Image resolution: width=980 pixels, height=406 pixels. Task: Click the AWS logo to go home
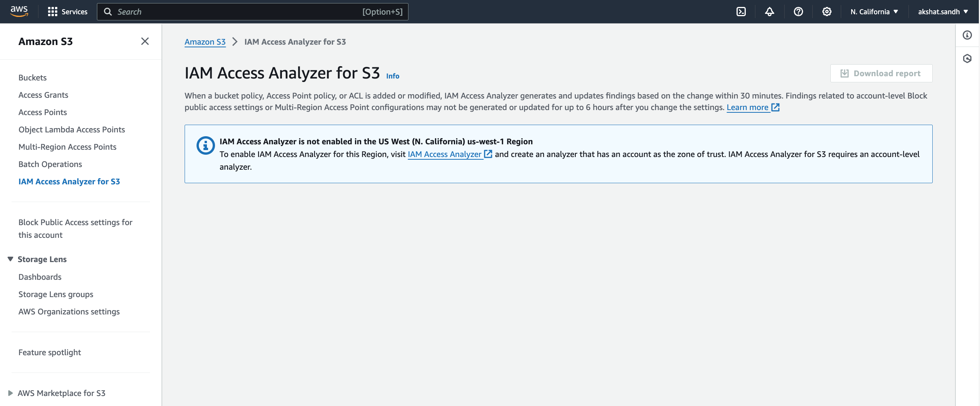point(19,11)
